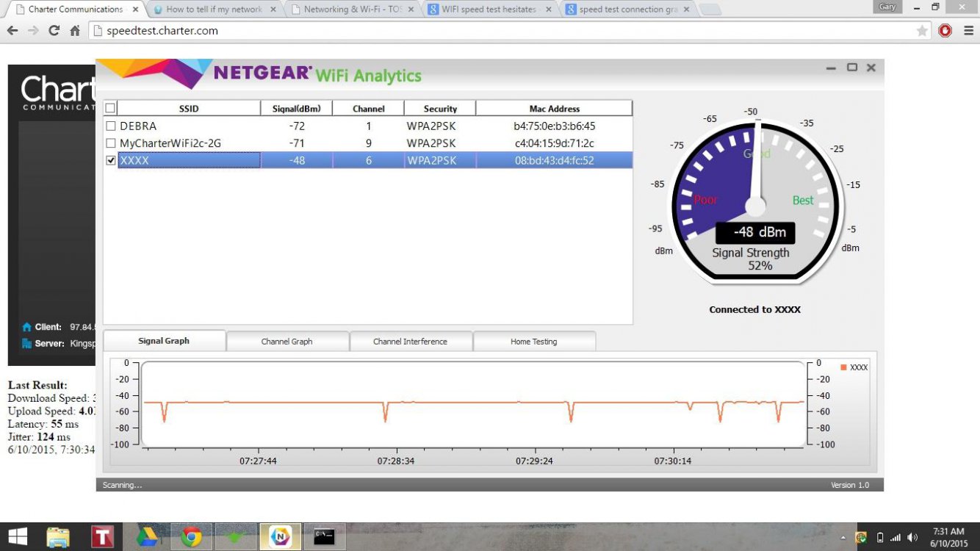Switch to 'How to tell if my network' tab
980x551 pixels.
click(215, 10)
